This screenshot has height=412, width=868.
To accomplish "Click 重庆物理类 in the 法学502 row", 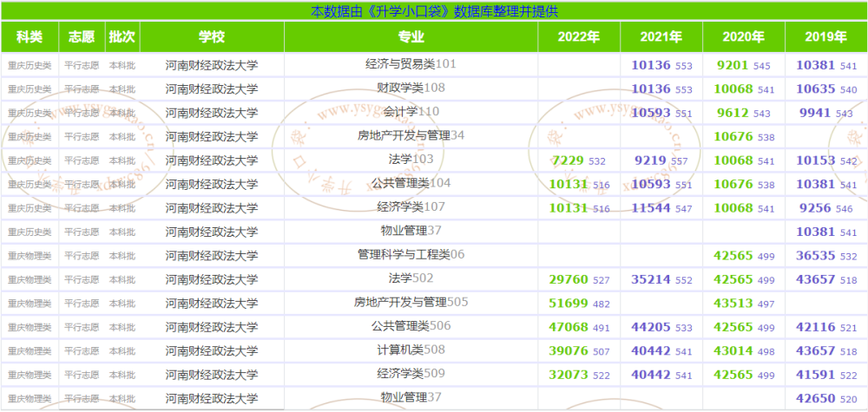I will 30,280.
